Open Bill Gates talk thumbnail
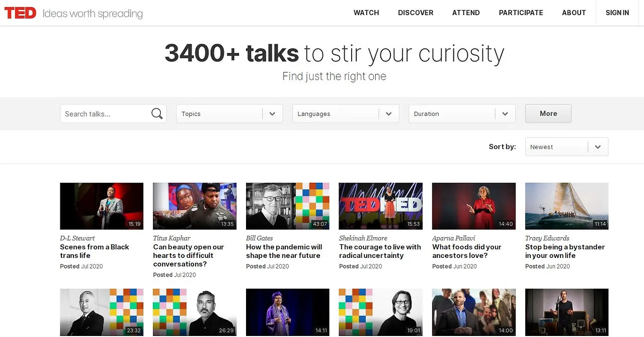The image size is (644, 337). pos(288,206)
